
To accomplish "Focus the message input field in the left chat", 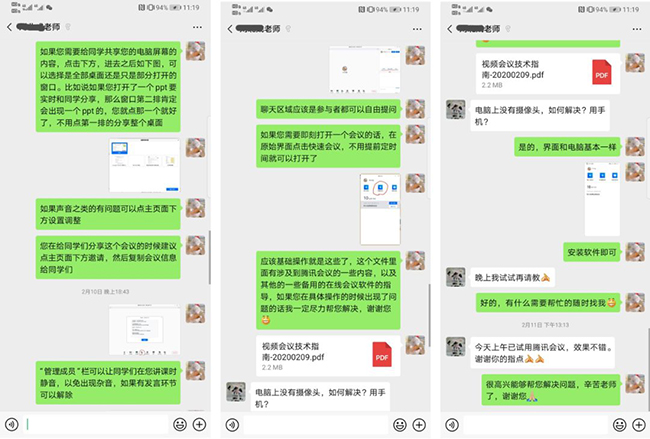I will [95, 424].
